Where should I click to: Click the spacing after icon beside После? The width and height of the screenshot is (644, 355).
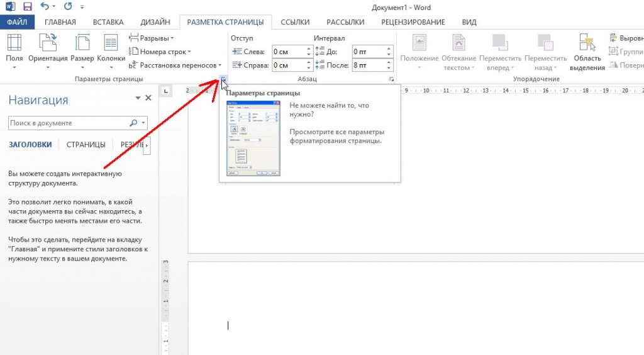[320, 65]
